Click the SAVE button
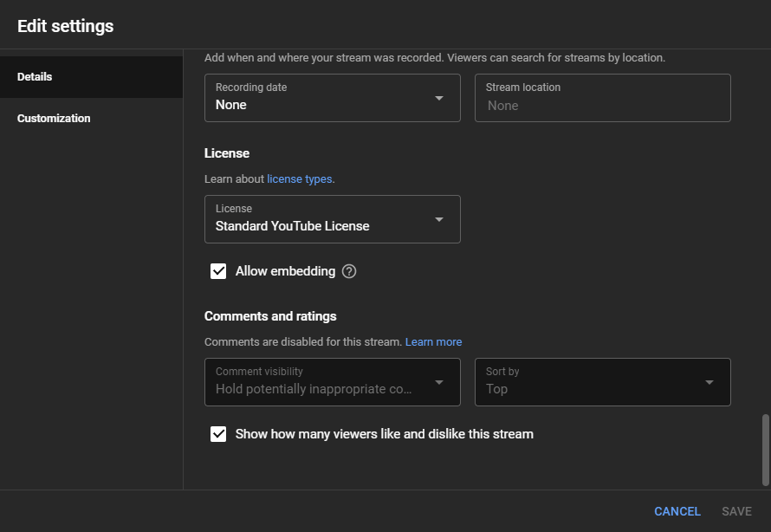 pos(735,511)
